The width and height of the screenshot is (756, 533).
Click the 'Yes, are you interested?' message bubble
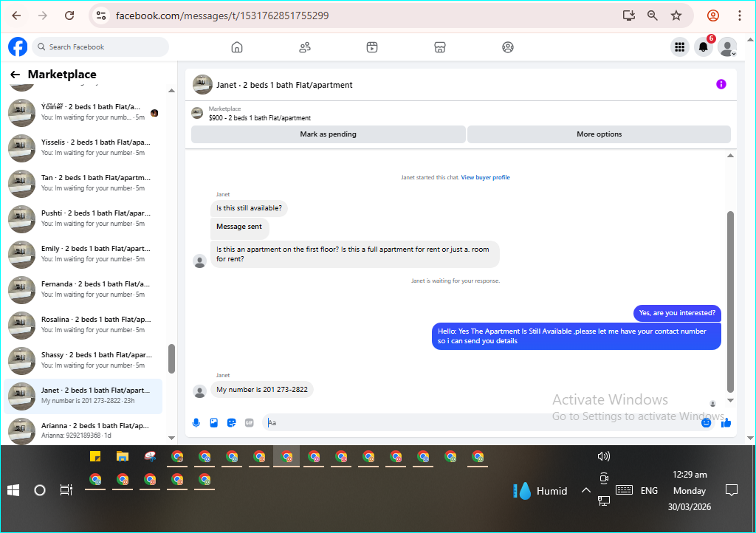point(677,313)
